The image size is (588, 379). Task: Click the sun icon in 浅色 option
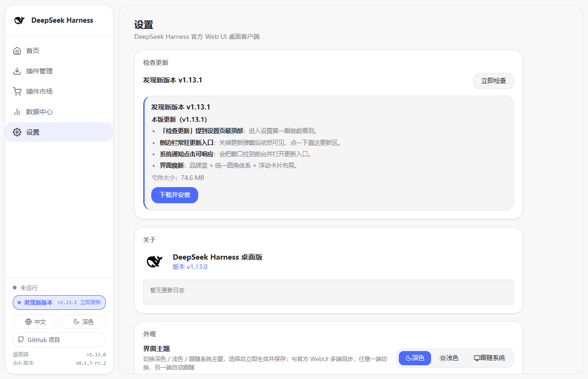click(x=442, y=358)
